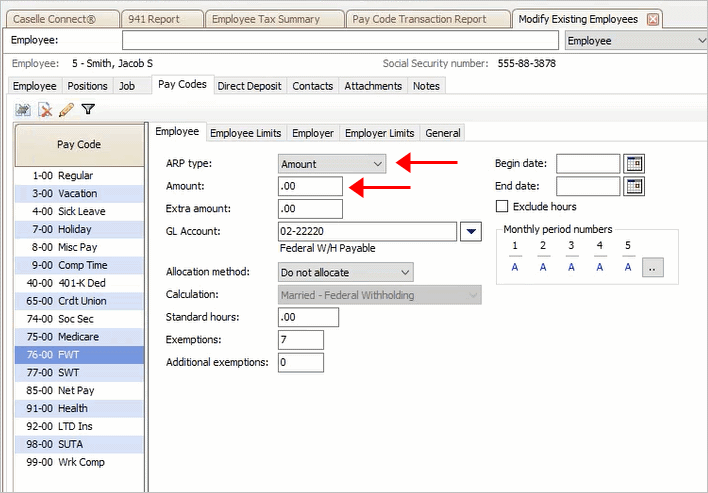Switch to the 941 Report tab
The height and width of the screenshot is (493, 708).
point(162,19)
